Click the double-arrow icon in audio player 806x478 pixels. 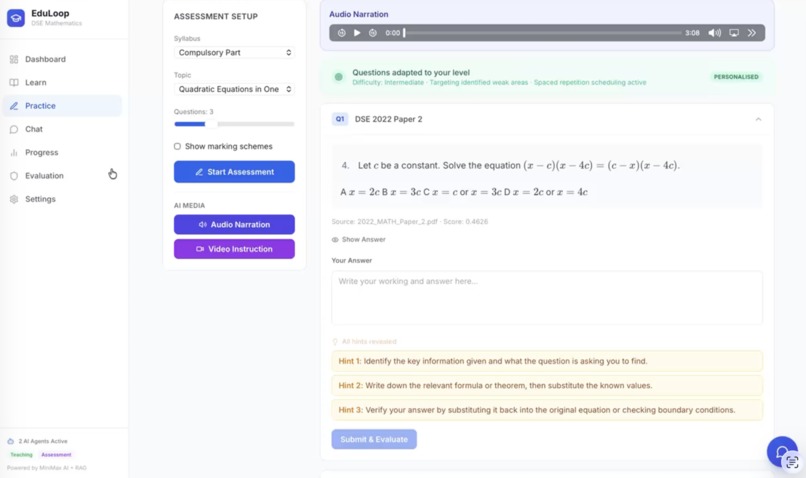752,33
